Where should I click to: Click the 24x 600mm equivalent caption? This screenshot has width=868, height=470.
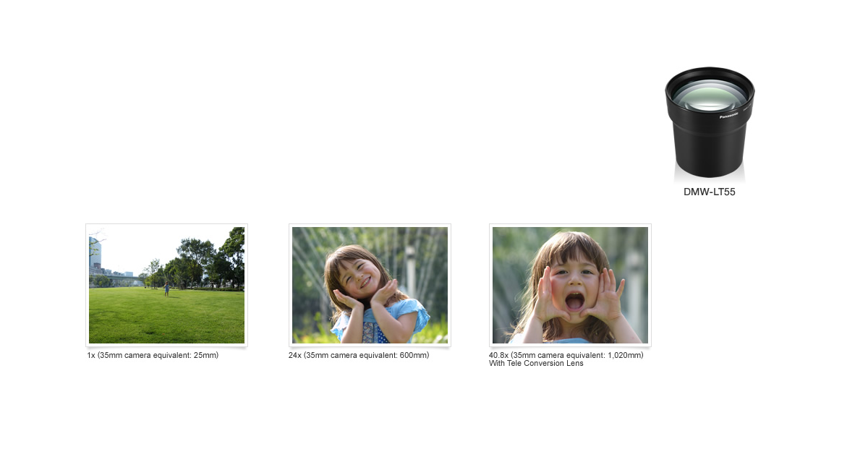(359, 355)
